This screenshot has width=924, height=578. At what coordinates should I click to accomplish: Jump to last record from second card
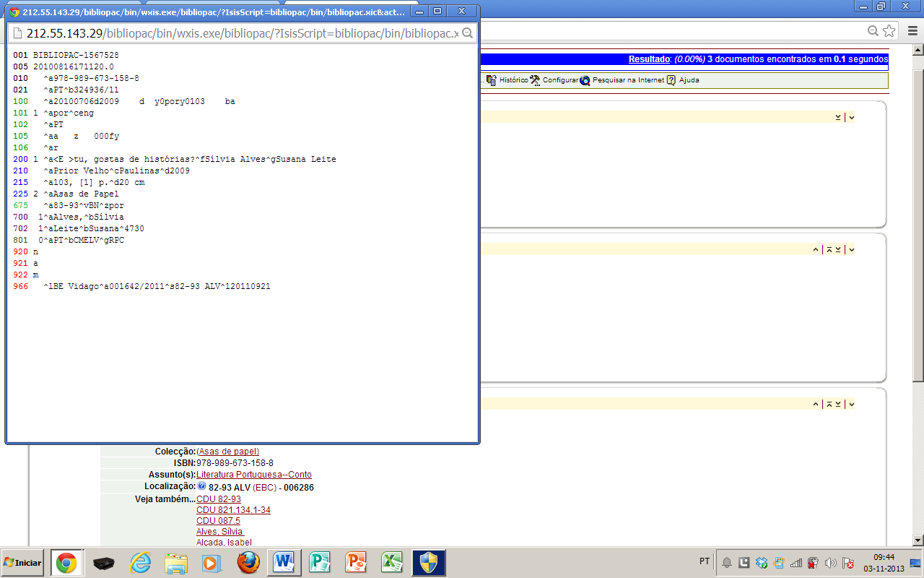[x=838, y=249]
